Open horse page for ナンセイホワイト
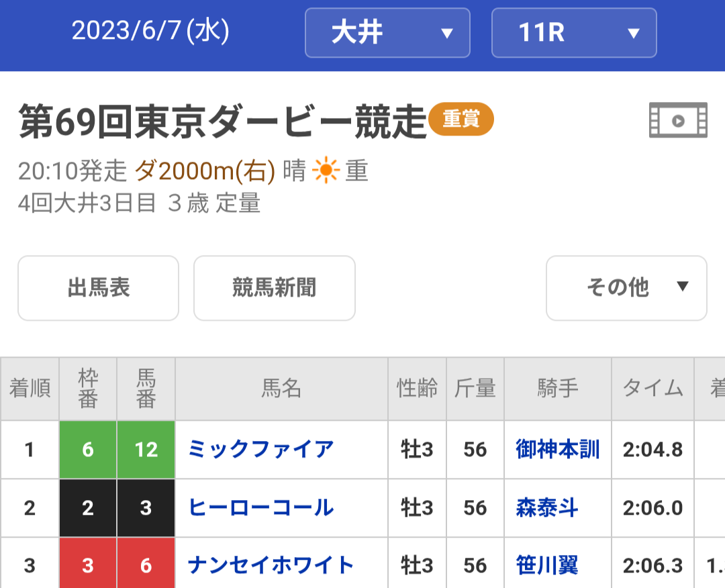This screenshot has height=588, width=725. [x=271, y=565]
